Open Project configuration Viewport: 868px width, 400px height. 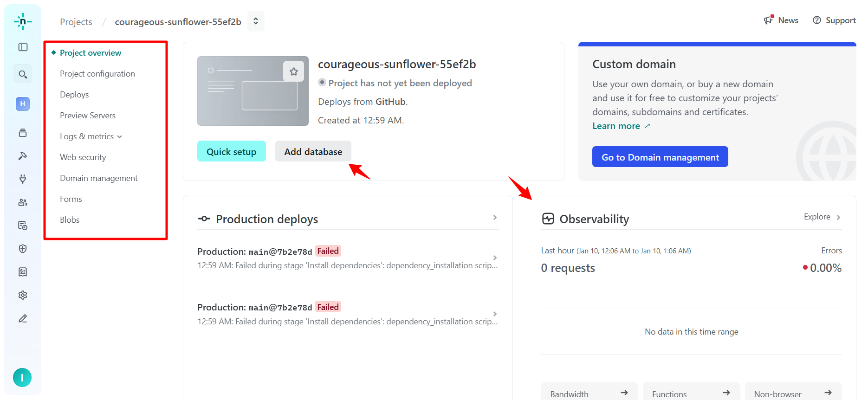[97, 74]
